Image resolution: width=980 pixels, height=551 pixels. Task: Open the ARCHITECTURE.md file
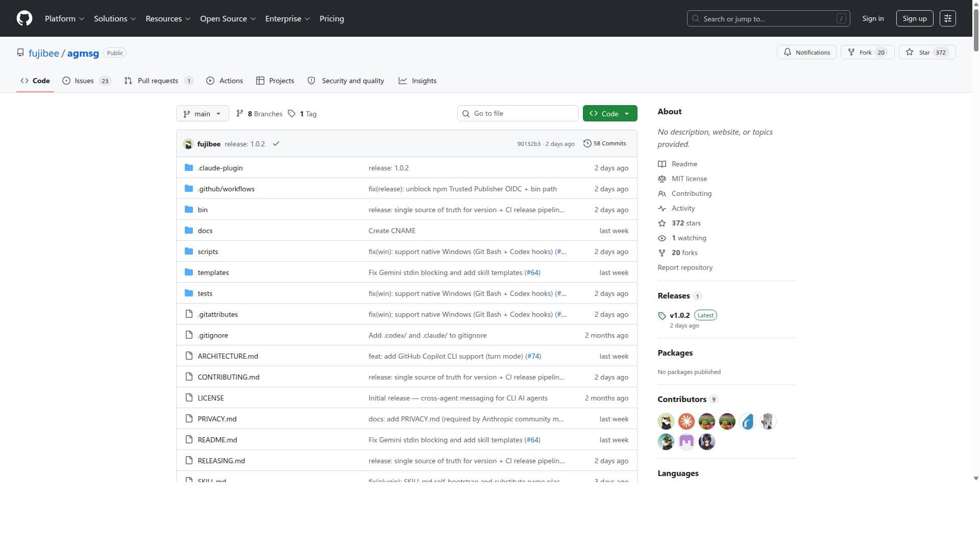point(228,356)
